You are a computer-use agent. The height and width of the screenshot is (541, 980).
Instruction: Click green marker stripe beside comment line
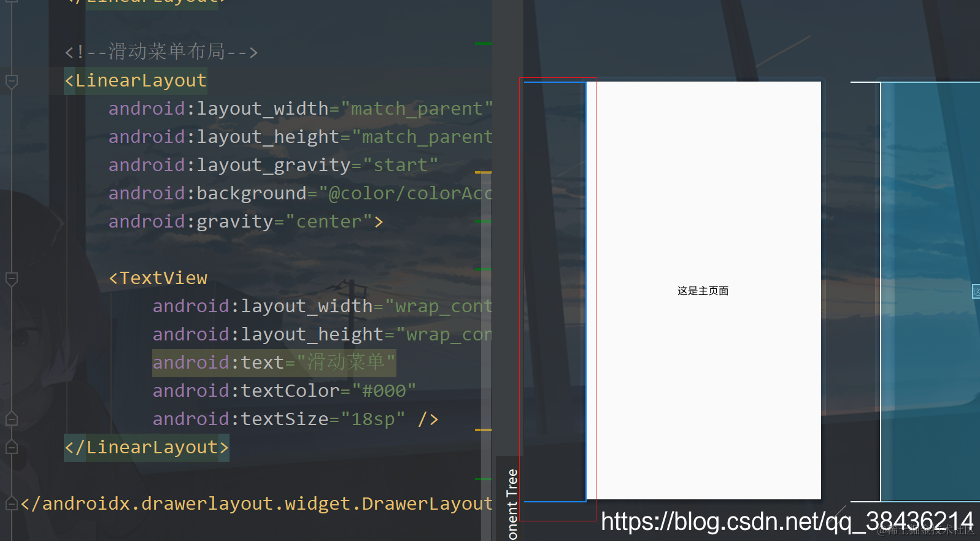coord(484,44)
